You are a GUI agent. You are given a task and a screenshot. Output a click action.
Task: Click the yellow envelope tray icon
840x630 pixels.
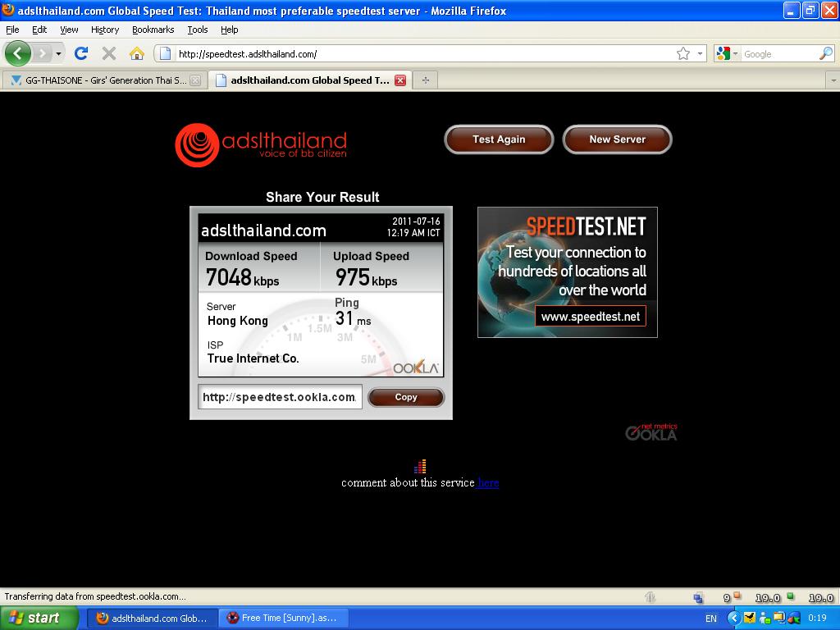tap(750, 618)
